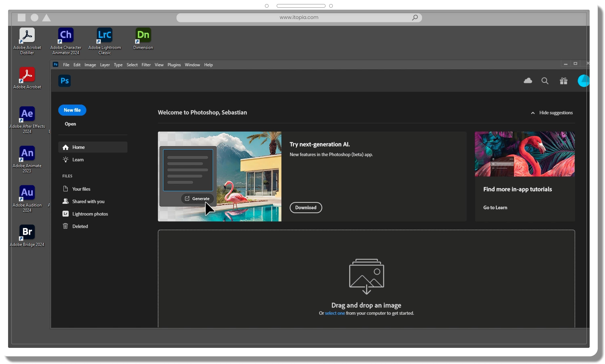The width and height of the screenshot is (605, 364).
Task: Click the square icon in browser bar
Action: tap(21, 17)
